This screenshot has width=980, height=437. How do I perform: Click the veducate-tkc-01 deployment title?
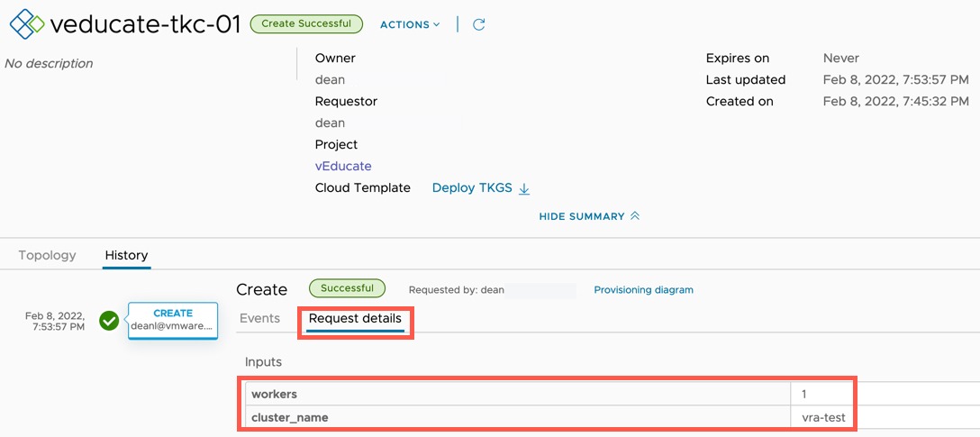pos(145,24)
